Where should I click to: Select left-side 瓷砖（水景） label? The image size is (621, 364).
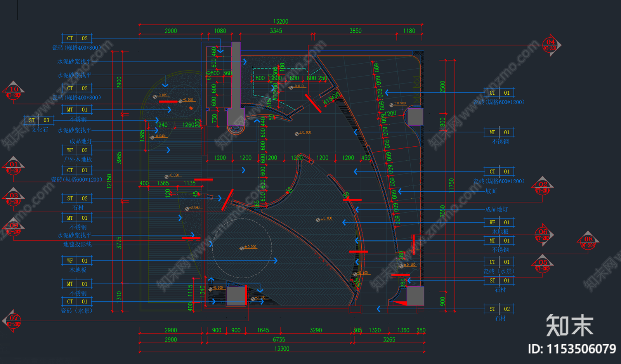77,311
